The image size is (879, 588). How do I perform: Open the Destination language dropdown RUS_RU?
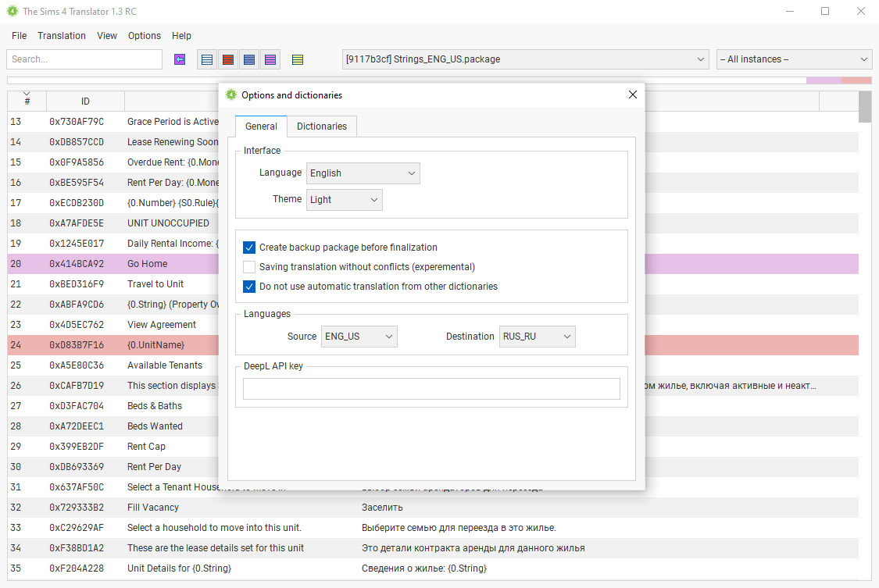coord(537,336)
